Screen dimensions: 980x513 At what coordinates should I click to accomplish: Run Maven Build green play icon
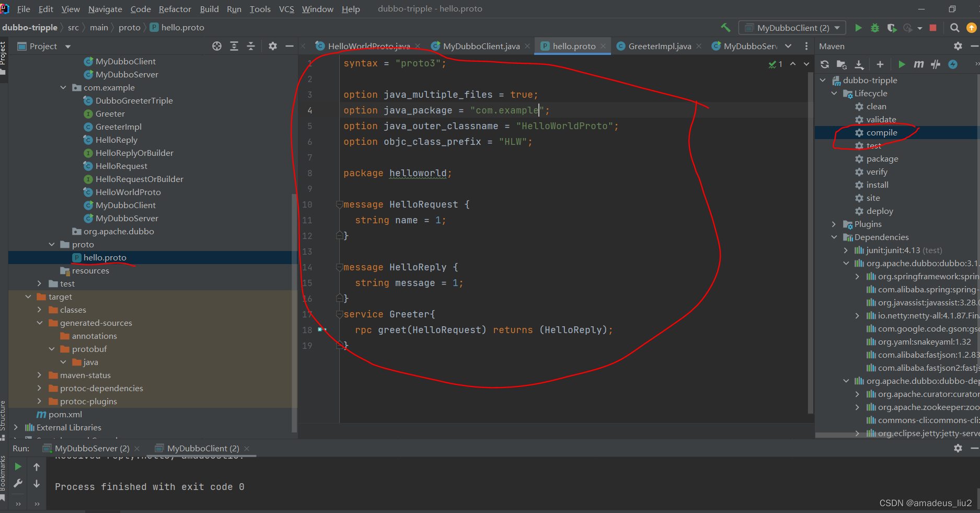pos(902,64)
